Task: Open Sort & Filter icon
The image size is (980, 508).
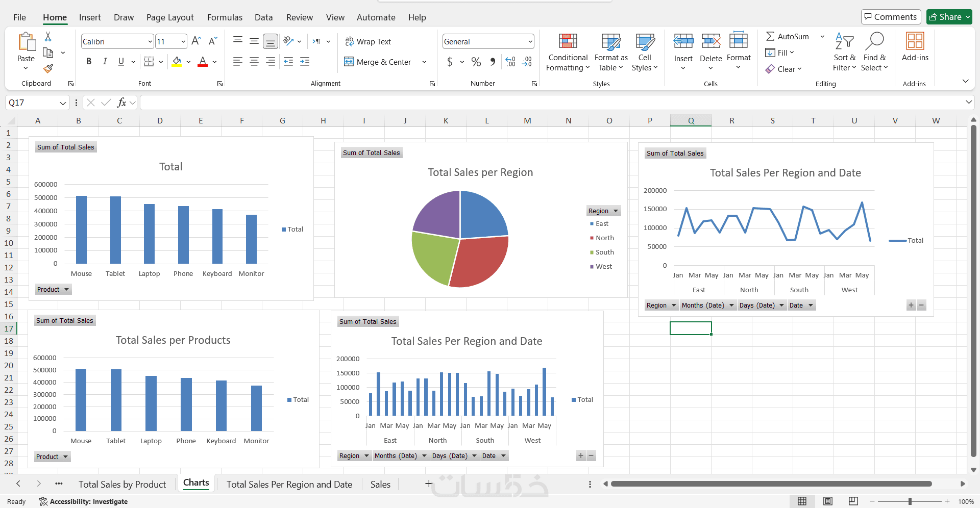Action: [x=845, y=41]
